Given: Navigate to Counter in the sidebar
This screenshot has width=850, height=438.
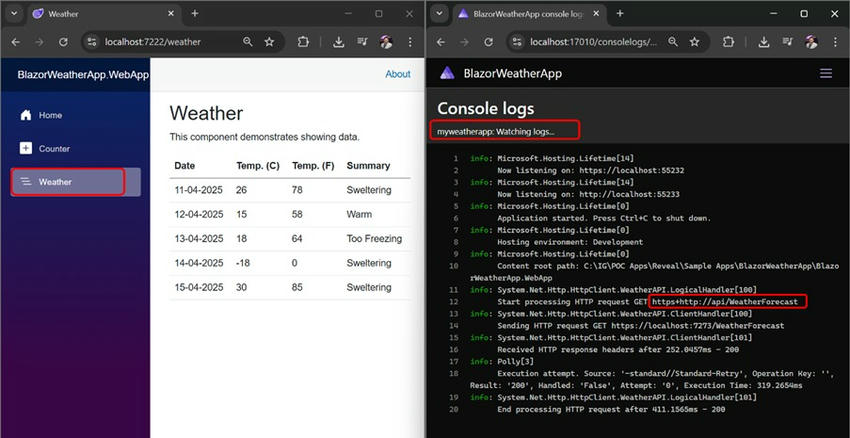Looking at the screenshot, I should pyautogui.click(x=76, y=149).
